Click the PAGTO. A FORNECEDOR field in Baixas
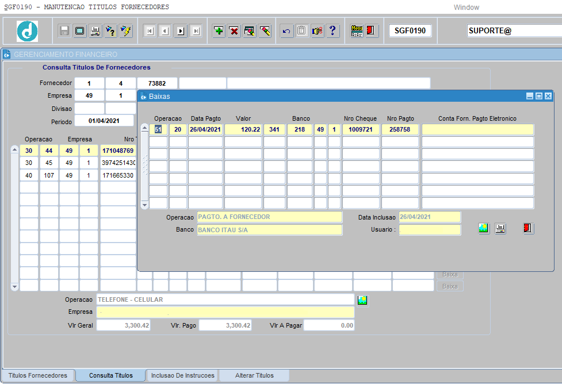This screenshot has height=392, width=562. (x=270, y=217)
